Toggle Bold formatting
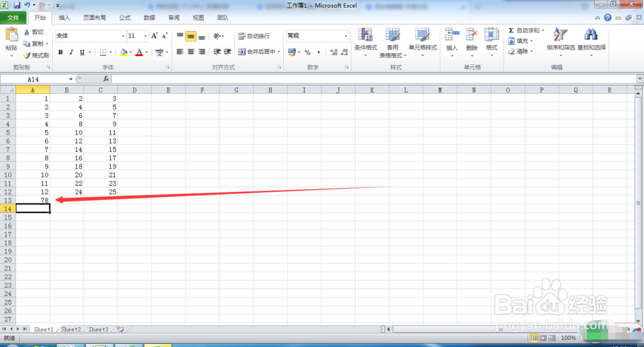Screen dimensions: 644x347 pyautogui.click(x=61, y=52)
